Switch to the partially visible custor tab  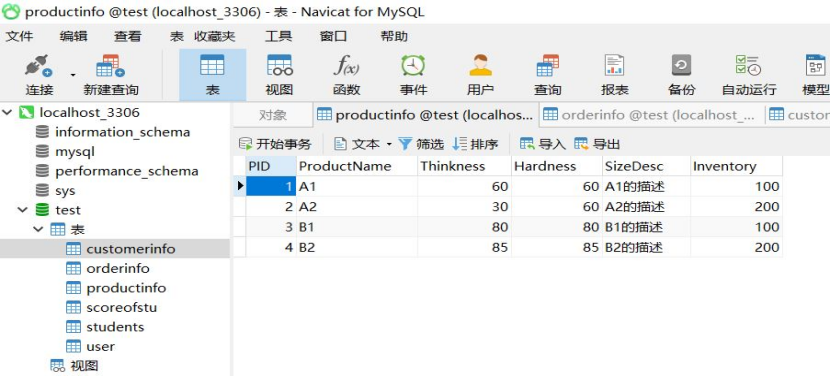tap(798, 115)
